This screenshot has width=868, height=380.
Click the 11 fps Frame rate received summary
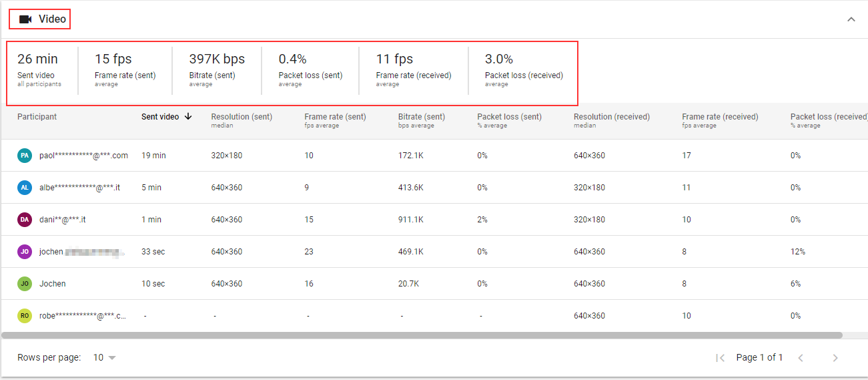point(414,69)
